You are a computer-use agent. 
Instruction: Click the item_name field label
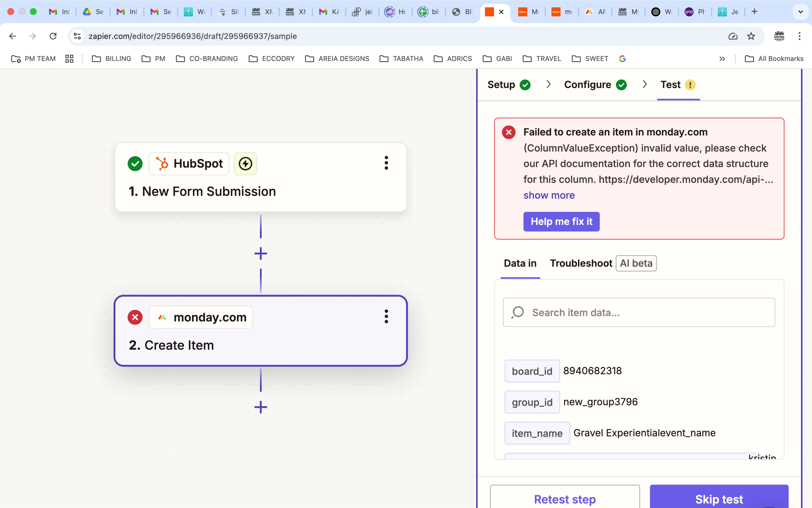pos(537,433)
